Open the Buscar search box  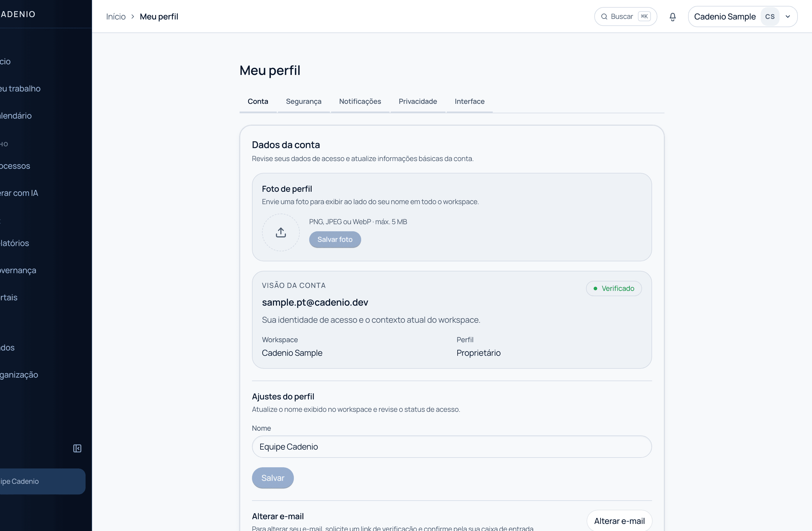click(x=626, y=17)
